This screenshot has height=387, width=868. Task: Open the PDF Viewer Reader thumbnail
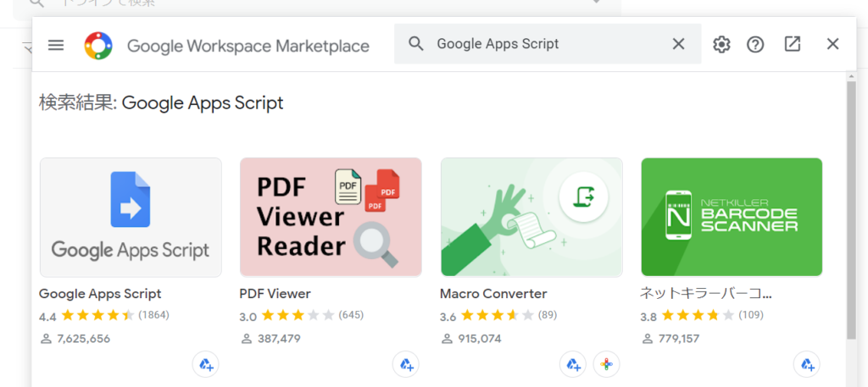coord(331,217)
